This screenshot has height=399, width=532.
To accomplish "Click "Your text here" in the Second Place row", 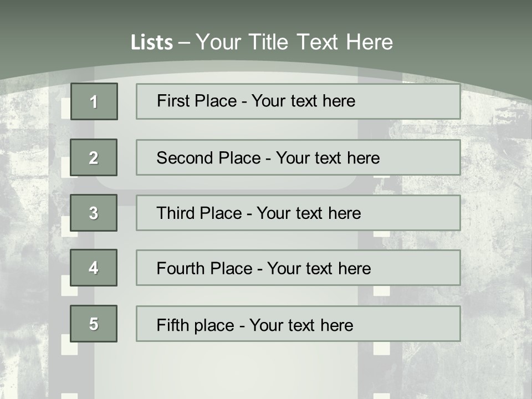I will click(x=328, y=158).
